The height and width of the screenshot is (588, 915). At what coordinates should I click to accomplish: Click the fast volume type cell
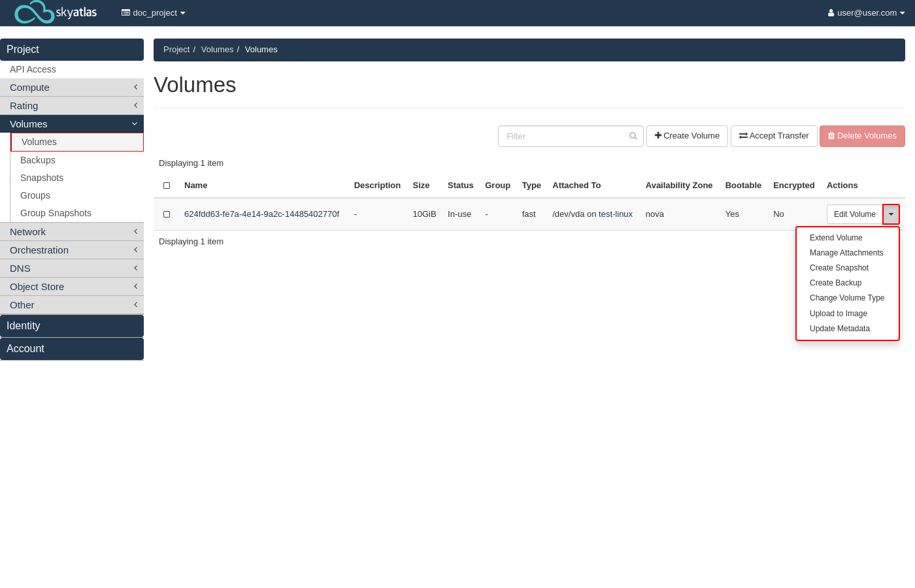[x=529, y=214]
